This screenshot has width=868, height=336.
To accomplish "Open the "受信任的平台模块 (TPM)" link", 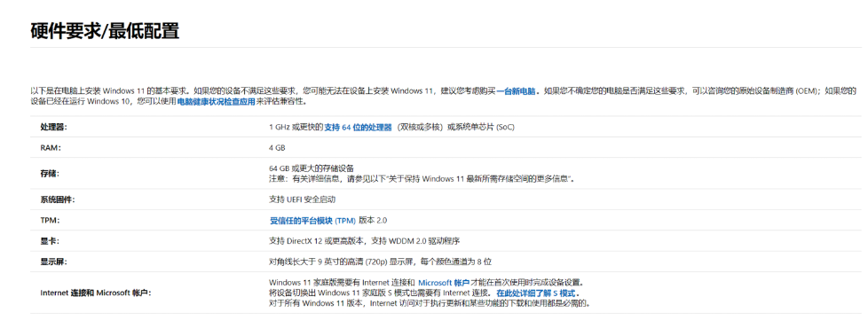I will coord(312,220).
